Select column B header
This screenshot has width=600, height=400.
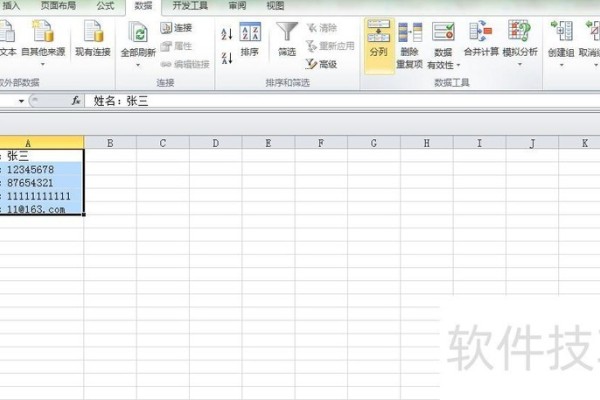(x=110, y=143)
